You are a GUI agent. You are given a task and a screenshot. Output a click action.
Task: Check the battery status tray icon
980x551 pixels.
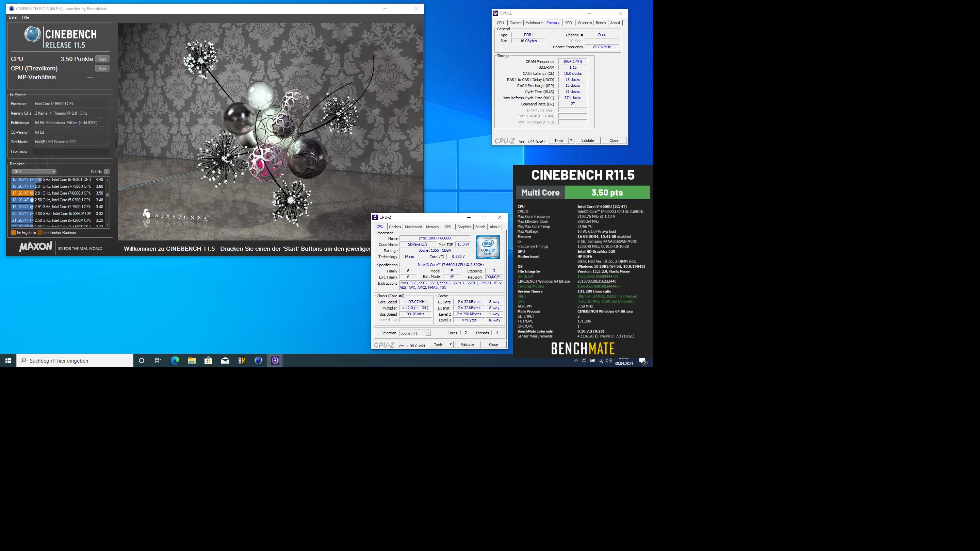(x=593, y=361)
